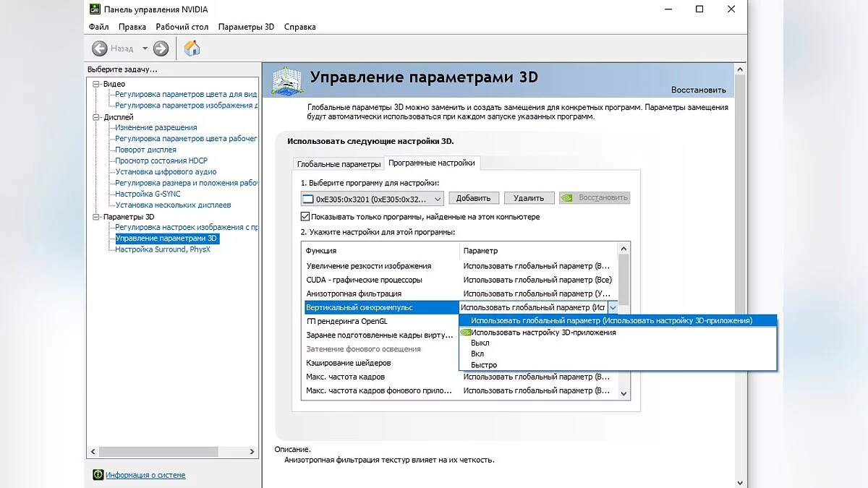Choose Быстро option in vsync dropdown
The image size is (868, 488).
coord(618,365)
